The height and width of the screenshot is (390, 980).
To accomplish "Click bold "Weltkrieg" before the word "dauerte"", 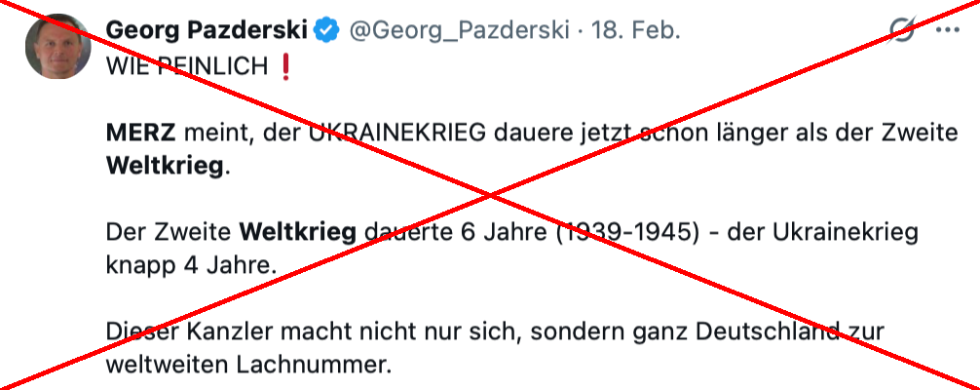I will (300, 232).
